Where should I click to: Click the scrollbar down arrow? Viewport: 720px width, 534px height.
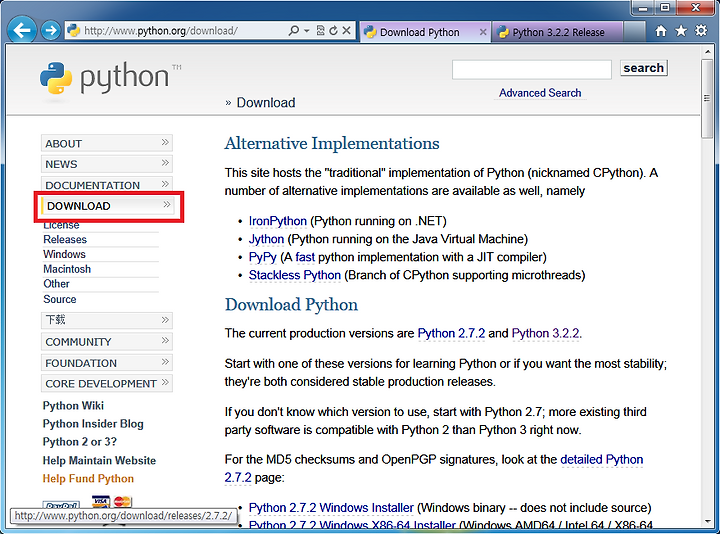(x=707, y=522)
